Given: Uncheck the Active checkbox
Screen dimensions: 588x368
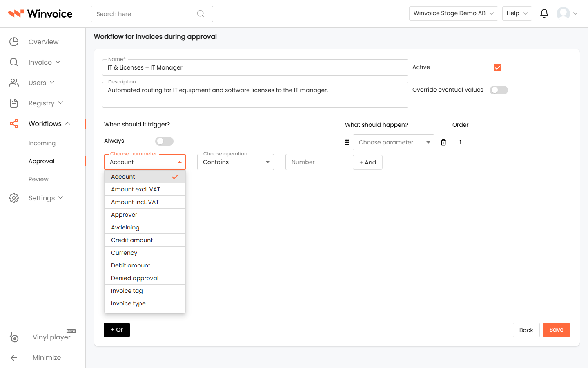Looking at the screenshot, I should point(497,67).
